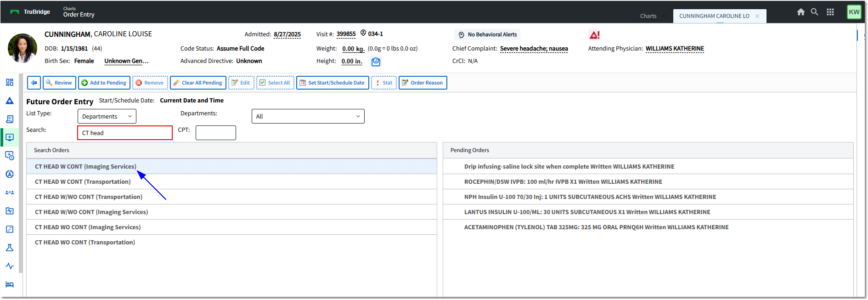Click the Review button

[x=59, y=83]
